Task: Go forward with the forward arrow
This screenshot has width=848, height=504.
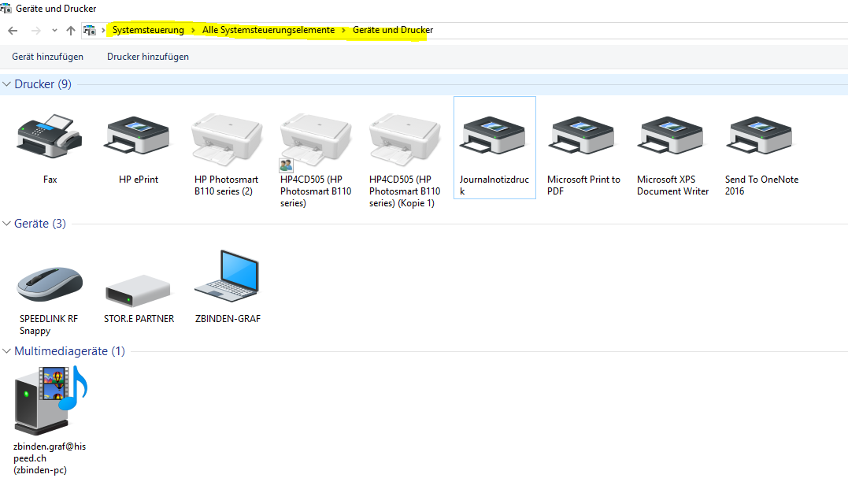Action: click(36, 31)
